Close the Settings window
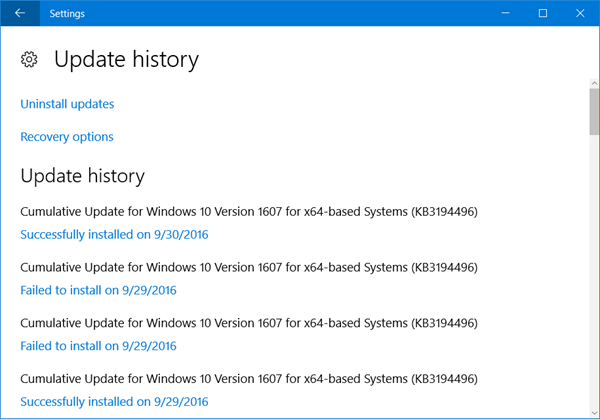The height and width of the screenshot is (419, 600). (580, 13)
